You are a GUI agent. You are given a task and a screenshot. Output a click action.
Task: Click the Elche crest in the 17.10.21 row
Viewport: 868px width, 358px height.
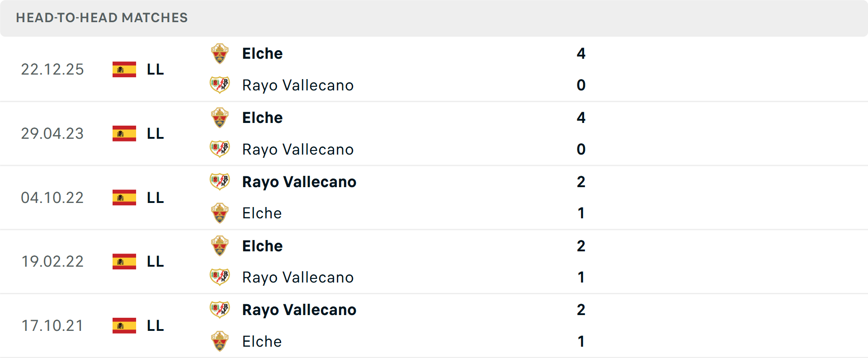(220, 341)
